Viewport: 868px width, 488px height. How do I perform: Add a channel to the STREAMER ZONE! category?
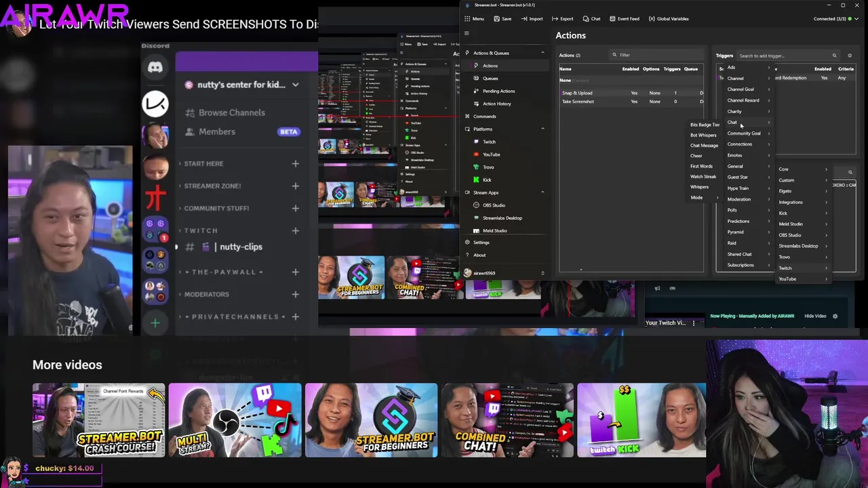point(295,186)
